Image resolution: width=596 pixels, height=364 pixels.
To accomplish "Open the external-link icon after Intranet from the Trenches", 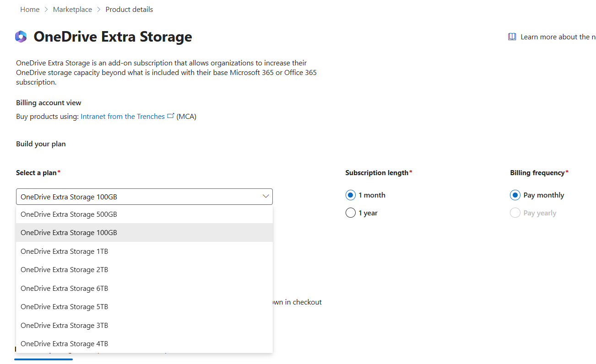I will click(x=171, y=116).
